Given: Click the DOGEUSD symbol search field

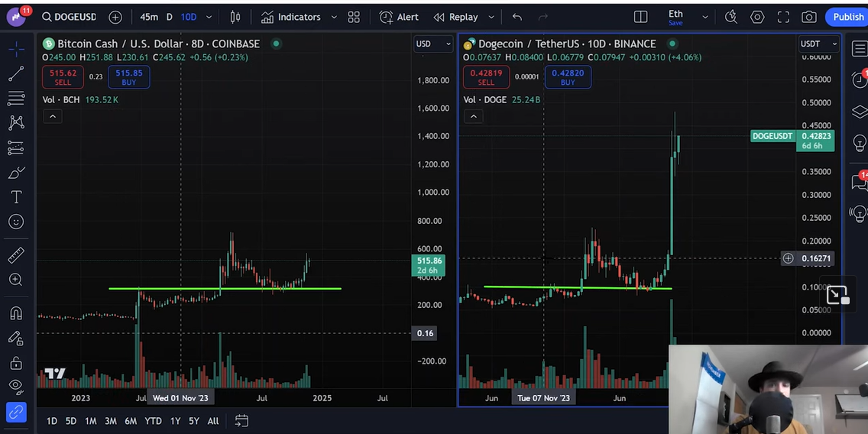Looking at the screenshot, I should (x=70, y=17).
